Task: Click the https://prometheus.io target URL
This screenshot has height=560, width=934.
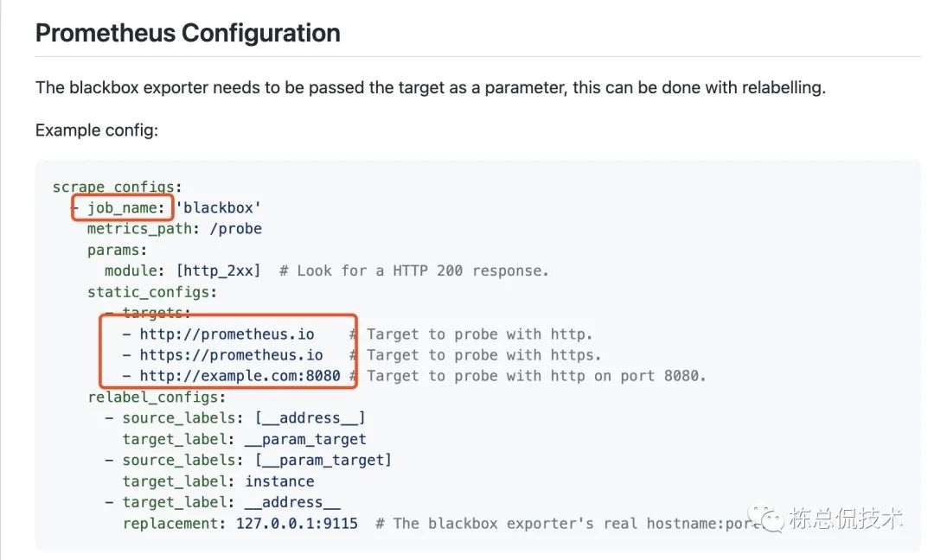Action: pos(231,355)
